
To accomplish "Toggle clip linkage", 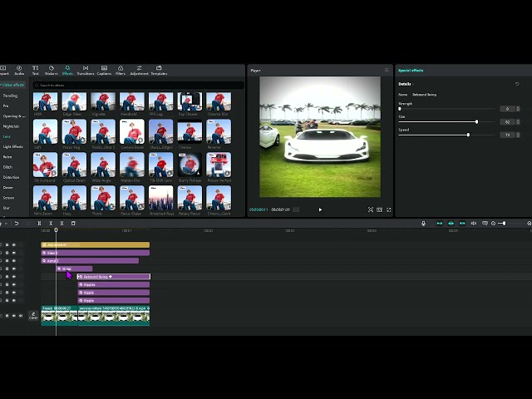I will (462, 224).
